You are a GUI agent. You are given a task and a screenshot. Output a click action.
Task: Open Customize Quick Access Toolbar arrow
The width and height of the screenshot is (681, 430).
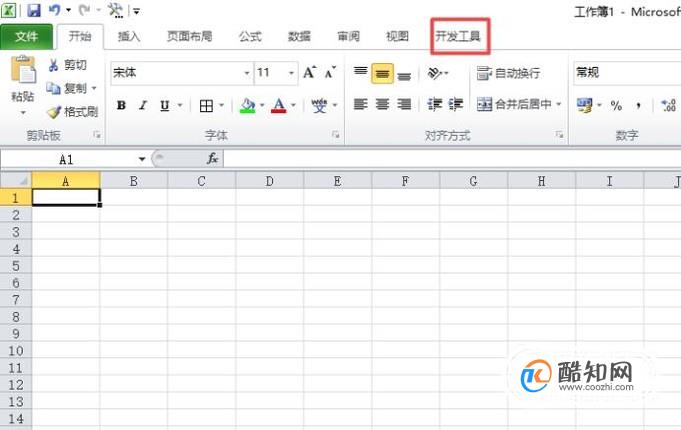(x=136, y=11)
